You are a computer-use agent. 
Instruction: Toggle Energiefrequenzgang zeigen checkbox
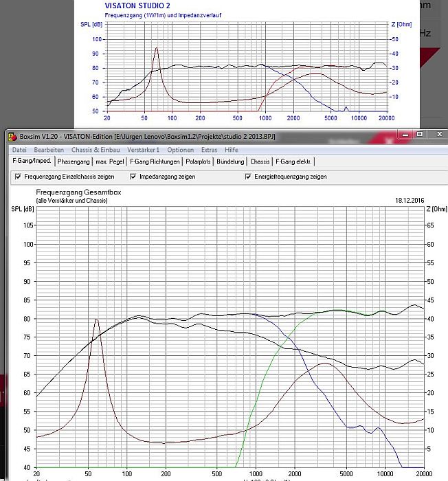point(248,177)
